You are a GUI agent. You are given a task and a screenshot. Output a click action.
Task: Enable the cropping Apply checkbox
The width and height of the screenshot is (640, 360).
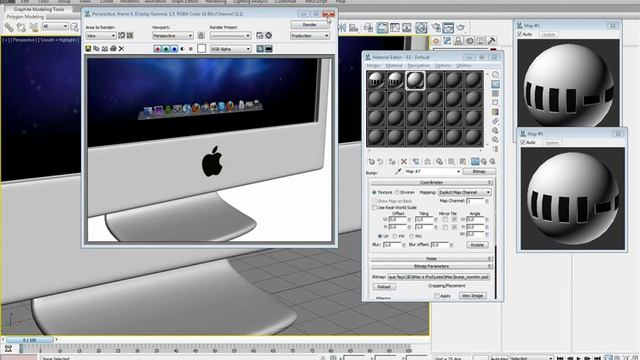point(437,296)
